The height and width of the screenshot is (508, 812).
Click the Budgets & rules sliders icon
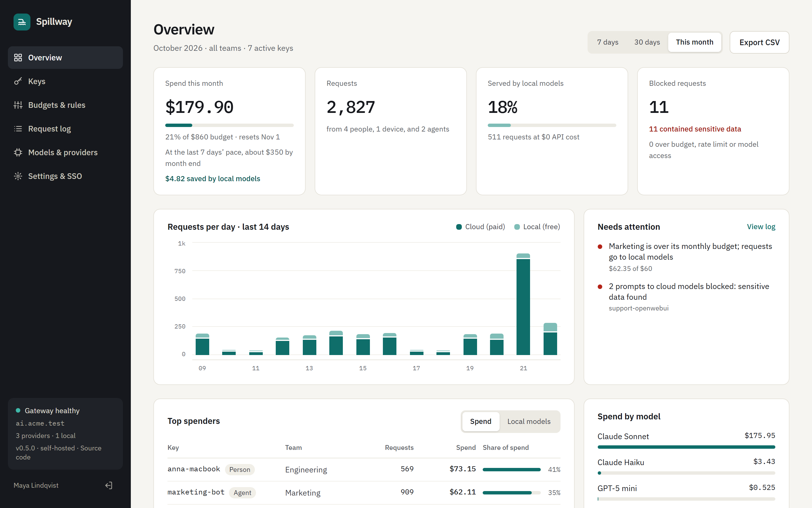18,105
